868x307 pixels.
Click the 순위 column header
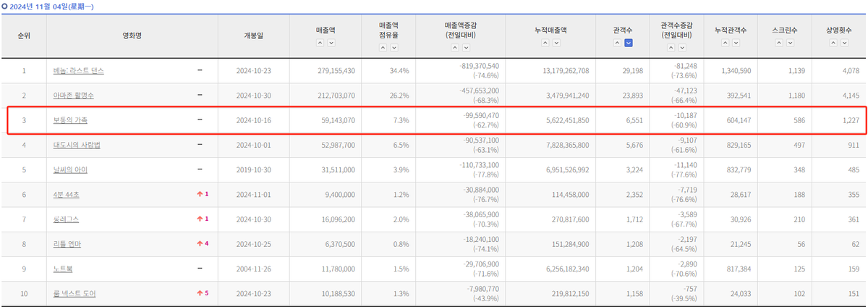click(x=24, y=35)
